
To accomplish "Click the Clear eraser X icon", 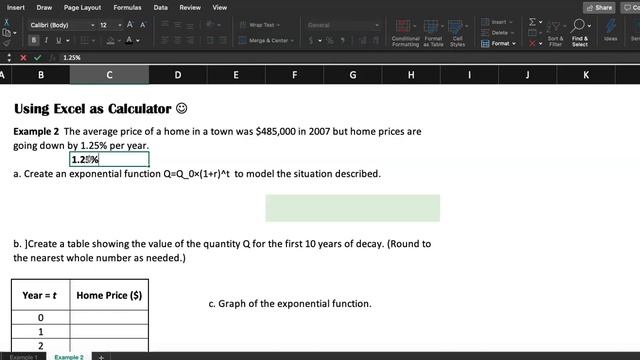I will pyautogui.click(x=532, y=43).
